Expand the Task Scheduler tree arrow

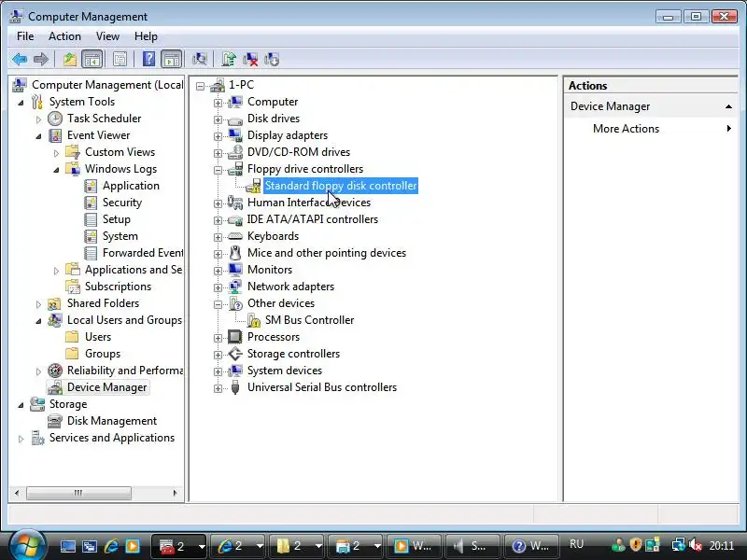coord(38,119)
